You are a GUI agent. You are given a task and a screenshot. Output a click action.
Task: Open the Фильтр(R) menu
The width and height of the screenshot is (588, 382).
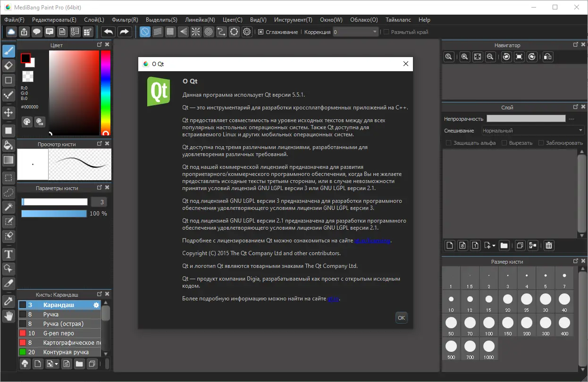point(125,20)
